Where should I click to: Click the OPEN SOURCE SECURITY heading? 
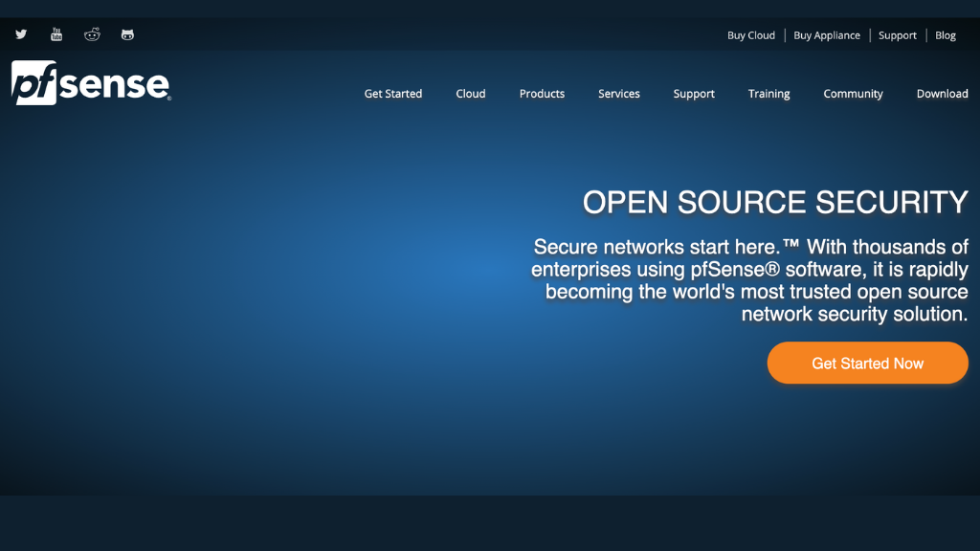[775, 203]
